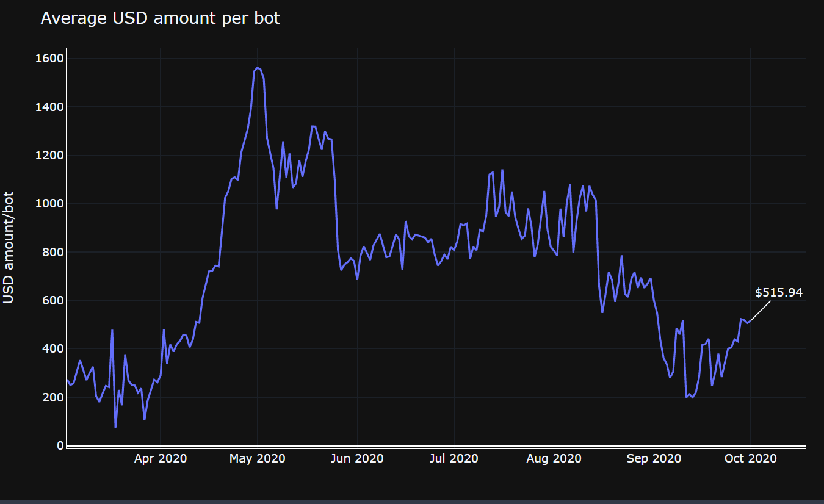Screen dimensions: 824x504
Task: Click the chart title "Average USD amount per bot"
Action: tap(160, 18)
